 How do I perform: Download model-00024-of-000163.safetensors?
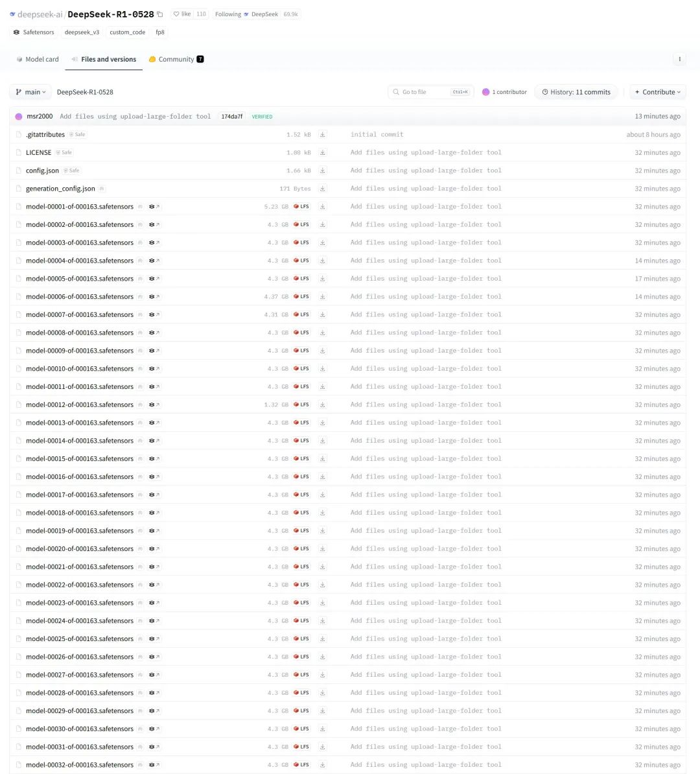tap(322, 621)
